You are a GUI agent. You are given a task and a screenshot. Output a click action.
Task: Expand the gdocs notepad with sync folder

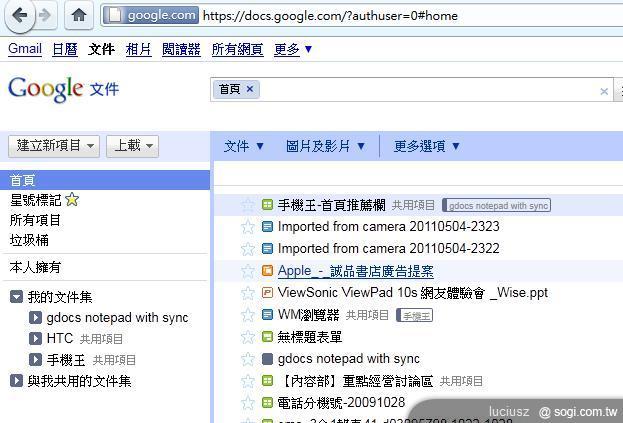tap(35, 317)
